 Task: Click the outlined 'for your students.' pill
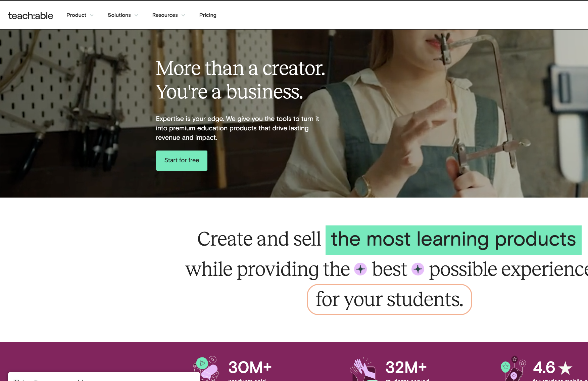pyautogui.click(x=389, y=299)
